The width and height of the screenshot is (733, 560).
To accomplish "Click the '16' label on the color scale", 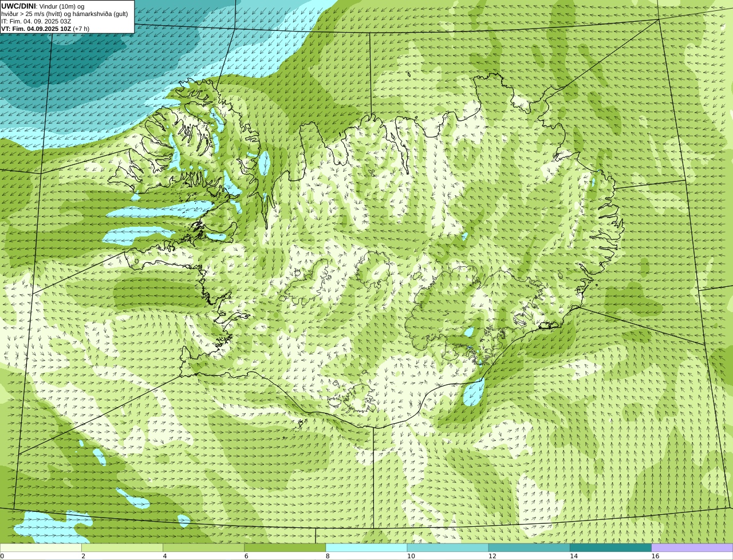I will pos(655,556).
